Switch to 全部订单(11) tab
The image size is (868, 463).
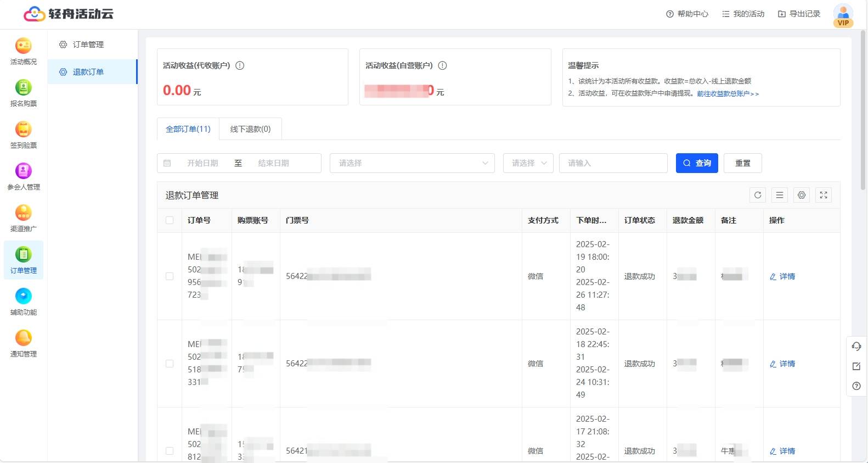pyautogui.click(x=188, y=129)
